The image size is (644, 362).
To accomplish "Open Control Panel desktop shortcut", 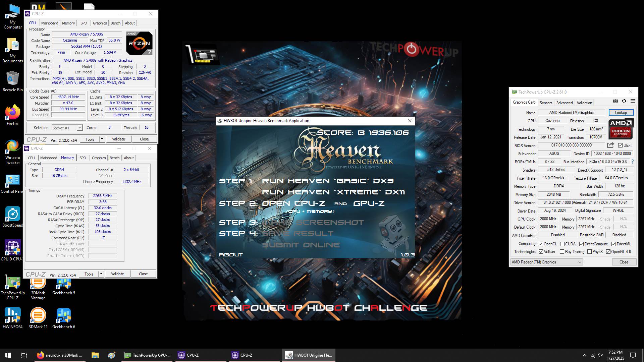I will pyautogui.click(x=12, y=184).
